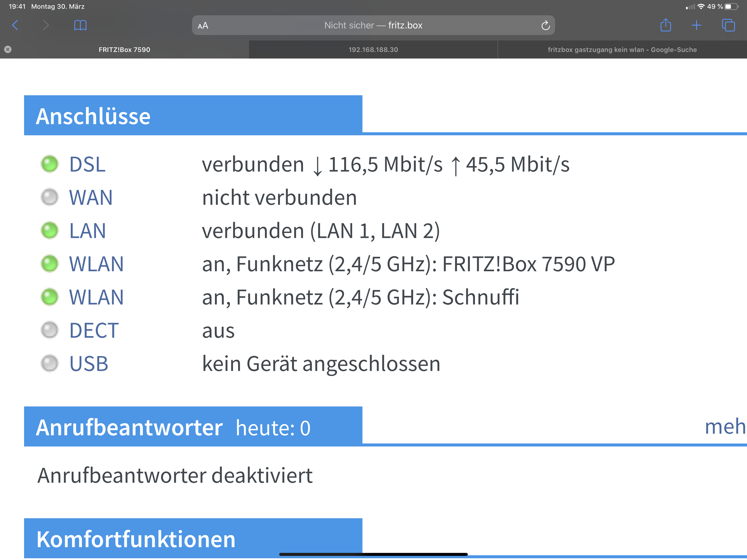Viewport: 747px width, 560px height.
Task: Close the FRITZ!Box 7590 tab
Action: [8, 50]
